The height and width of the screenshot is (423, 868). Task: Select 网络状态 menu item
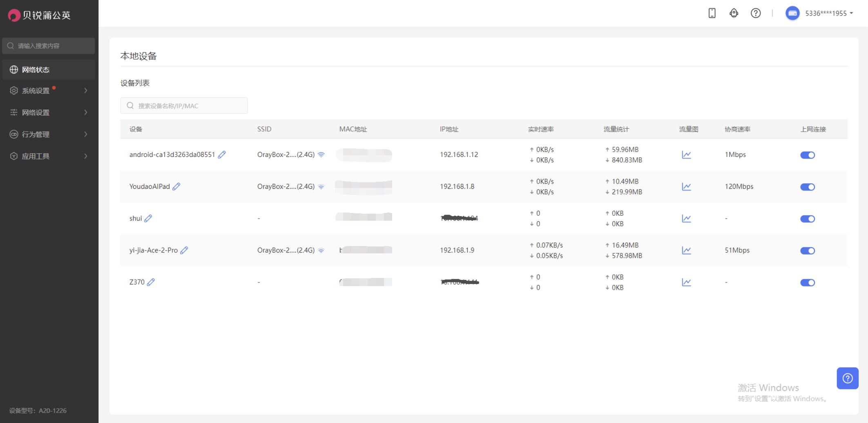tap(49, 69)
